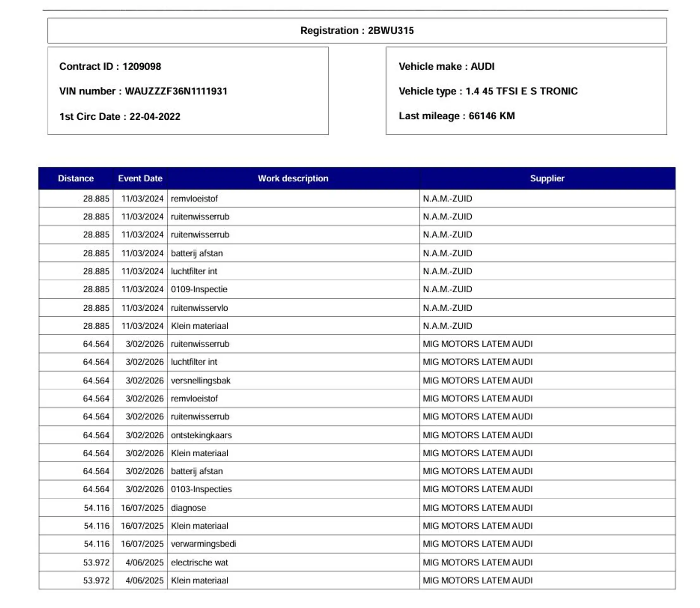700x608 pixels.
Task: Click the Last mileage 66146 KM text
Action: (x=457, y=116)
